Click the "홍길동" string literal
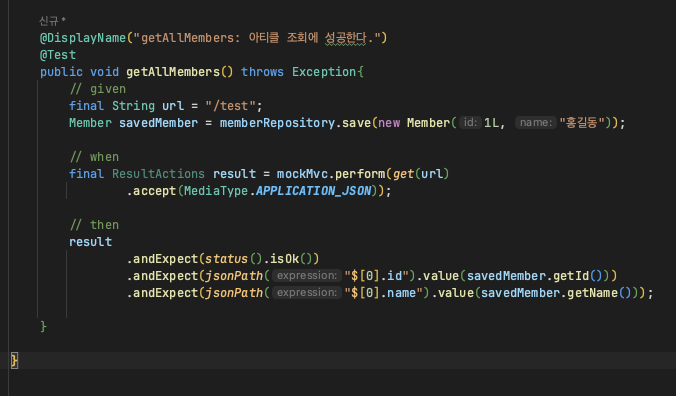The height and width of the screenshot is (396, 676). [x=582, y=123]
